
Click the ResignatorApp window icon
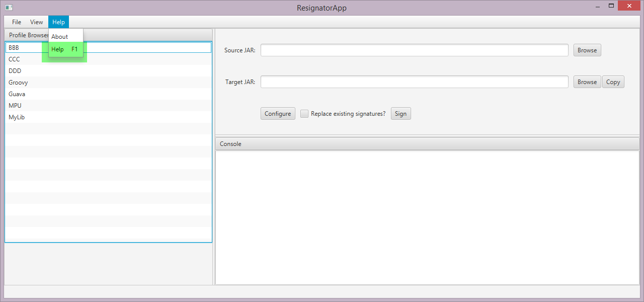pos(8,8)
